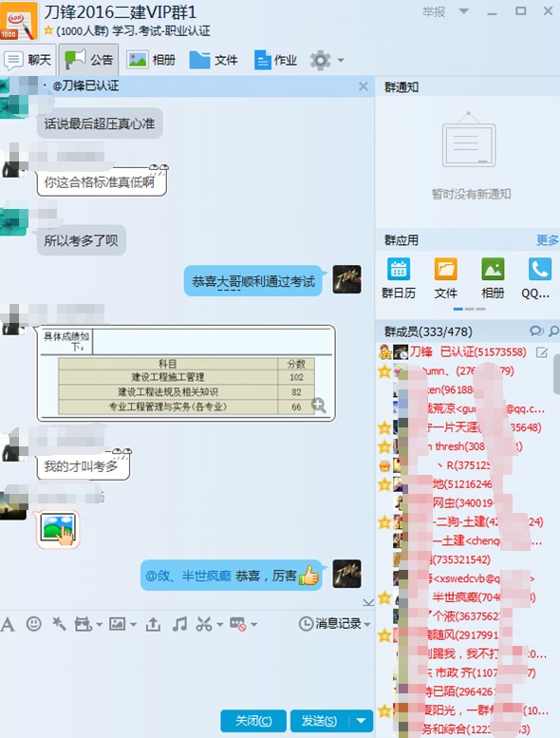Viewport: 560px width, 738px height.
Task: Open the QQ phone call app icon
Action: pos(537,278)
